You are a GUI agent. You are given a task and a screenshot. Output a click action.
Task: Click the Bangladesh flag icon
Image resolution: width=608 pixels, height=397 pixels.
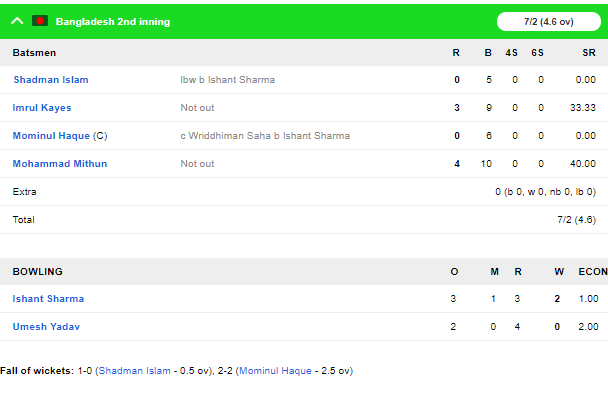pos(40,21)
